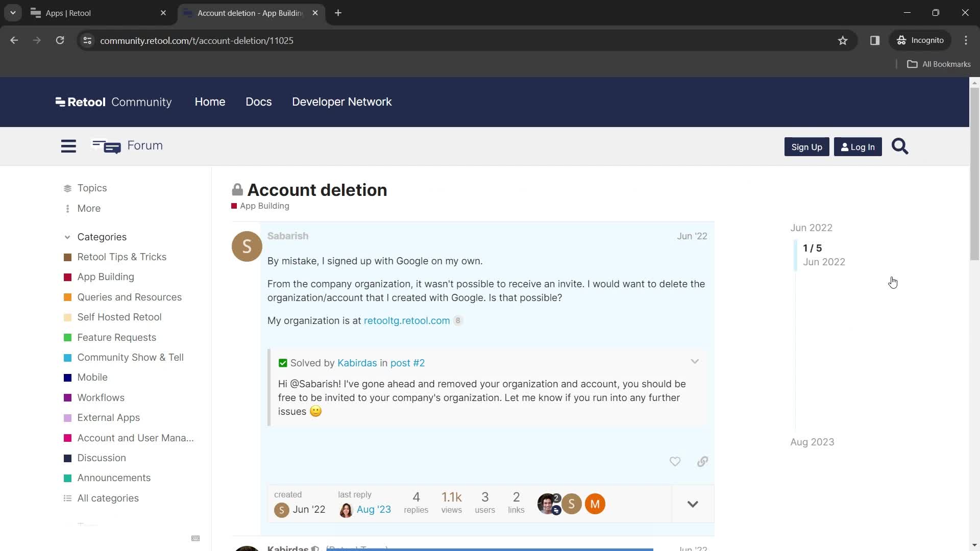Open Developer Network navigation item
Screen dimensions: 980x551
point(342,102)
